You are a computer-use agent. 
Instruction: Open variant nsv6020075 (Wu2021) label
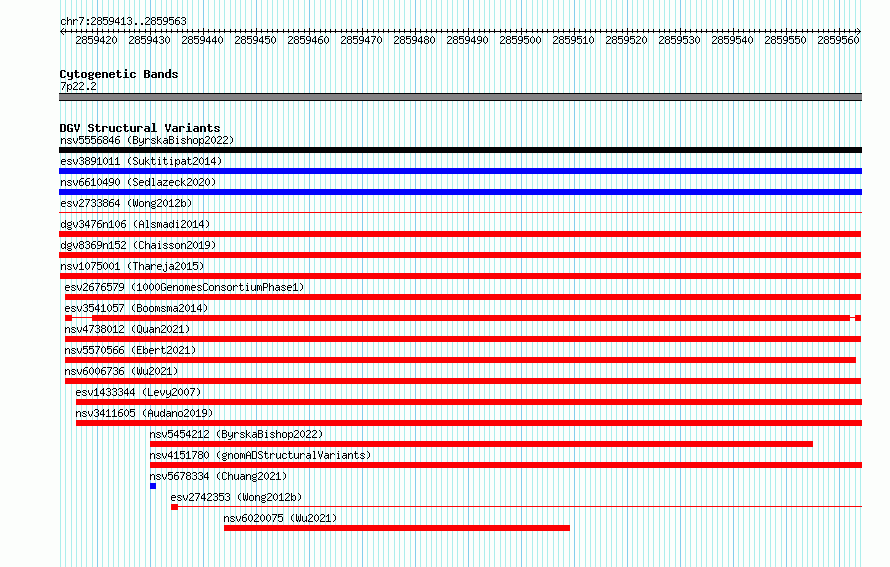click(280, 518)
